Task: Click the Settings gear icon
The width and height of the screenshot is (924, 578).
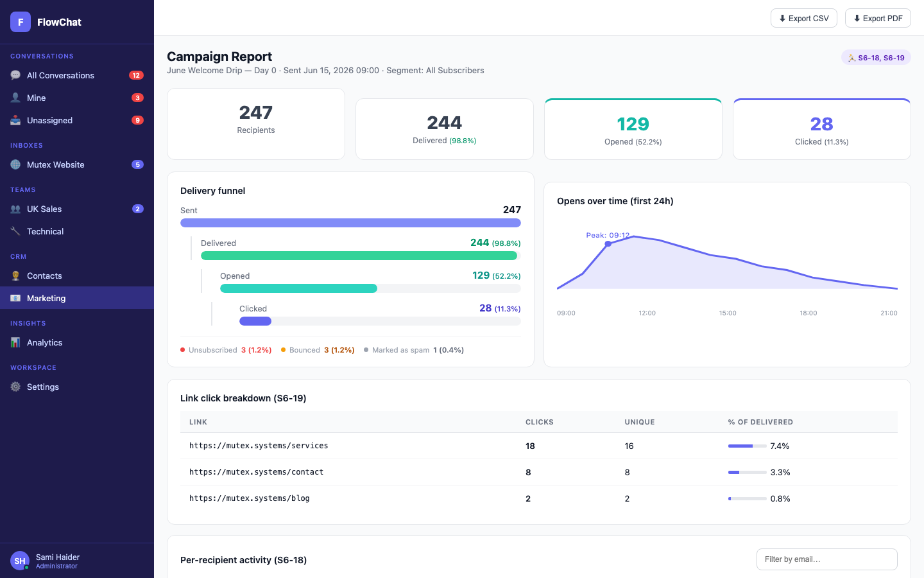Action: (x=15, y=387)
